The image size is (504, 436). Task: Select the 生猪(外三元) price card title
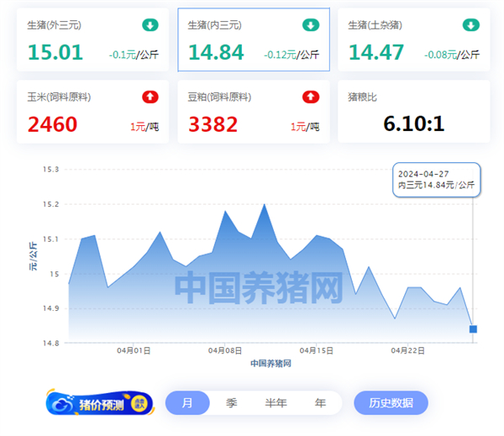(55, 25)
